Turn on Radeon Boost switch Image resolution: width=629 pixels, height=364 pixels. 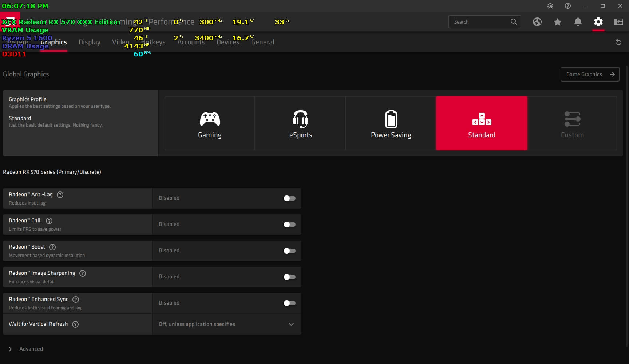pos(289,251)
